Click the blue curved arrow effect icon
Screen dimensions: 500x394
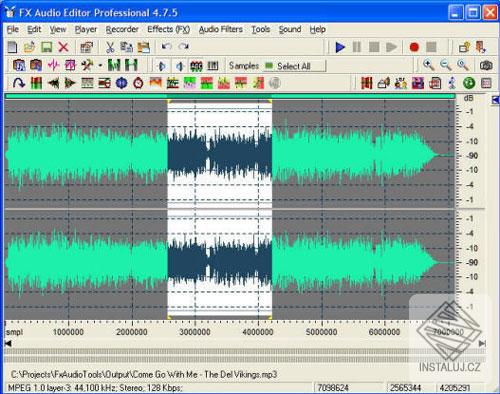coord(19,83)
